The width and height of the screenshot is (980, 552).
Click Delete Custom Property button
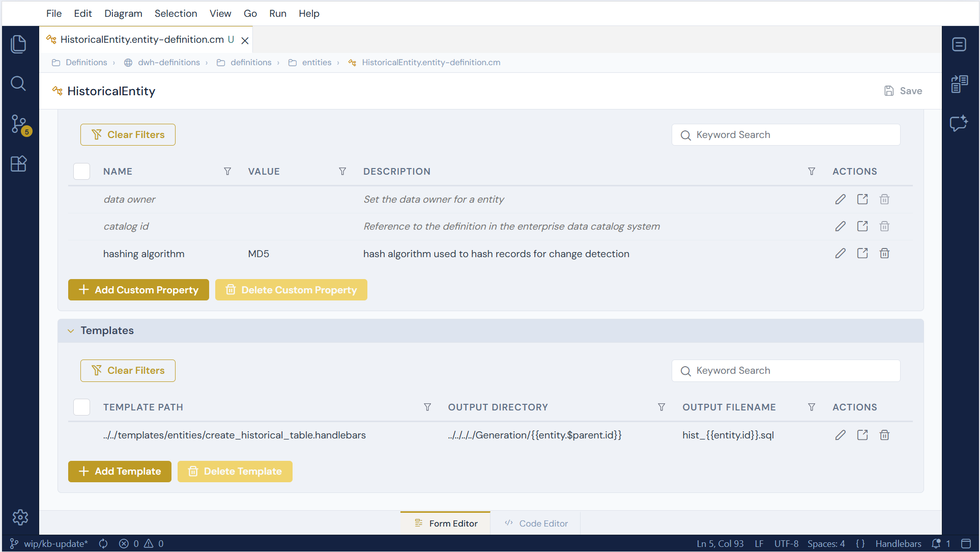point(291,290)
